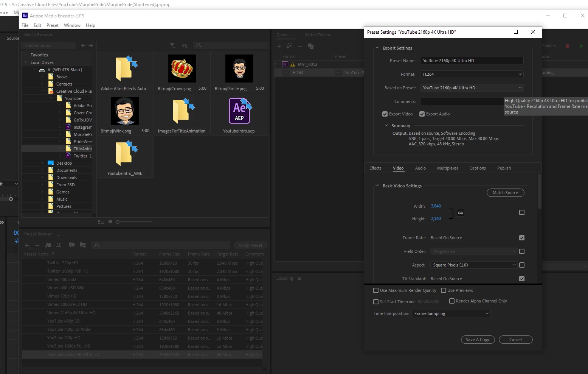
Task: Open the Based on Preset dropdown
Action: (472, 88)
